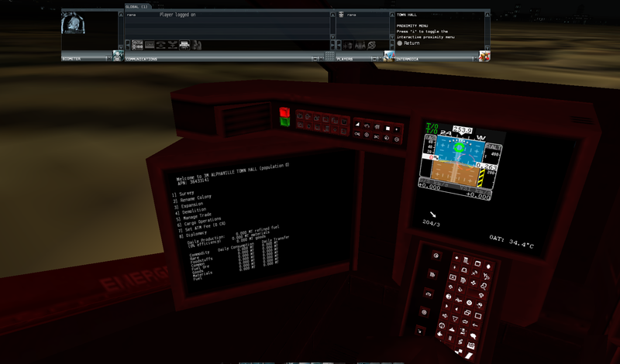Click the altitude readout 0.263
The image size is (620, 364).
tap(487, 167)
